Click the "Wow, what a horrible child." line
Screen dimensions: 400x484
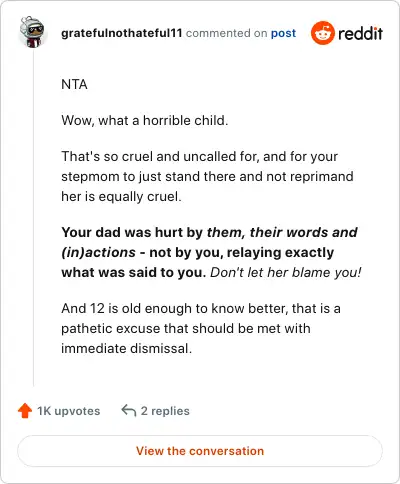coord(145,120)
